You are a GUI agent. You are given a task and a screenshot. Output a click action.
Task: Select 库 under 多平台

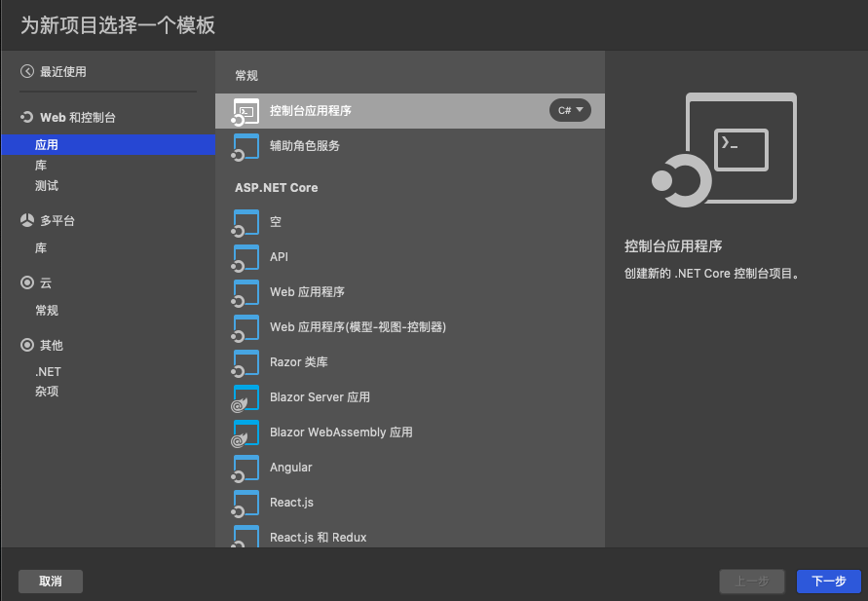[41, 248]
